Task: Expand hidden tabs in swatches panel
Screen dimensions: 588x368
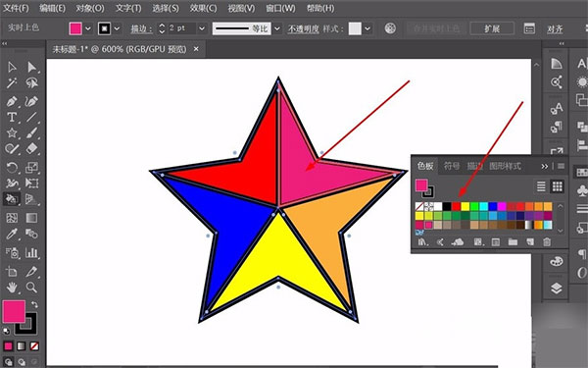Action: click(x=545, y=166)
